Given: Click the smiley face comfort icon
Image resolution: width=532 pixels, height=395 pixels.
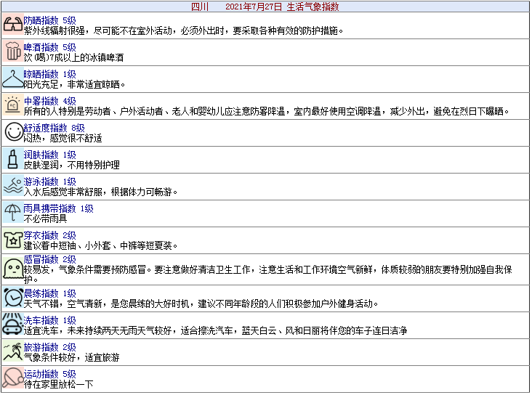Looking at the screenshot, I should coord(12,132).
